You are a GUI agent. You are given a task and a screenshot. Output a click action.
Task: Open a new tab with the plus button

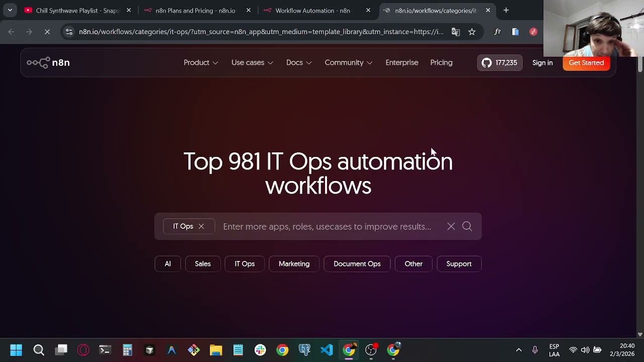tap(506, 10)
